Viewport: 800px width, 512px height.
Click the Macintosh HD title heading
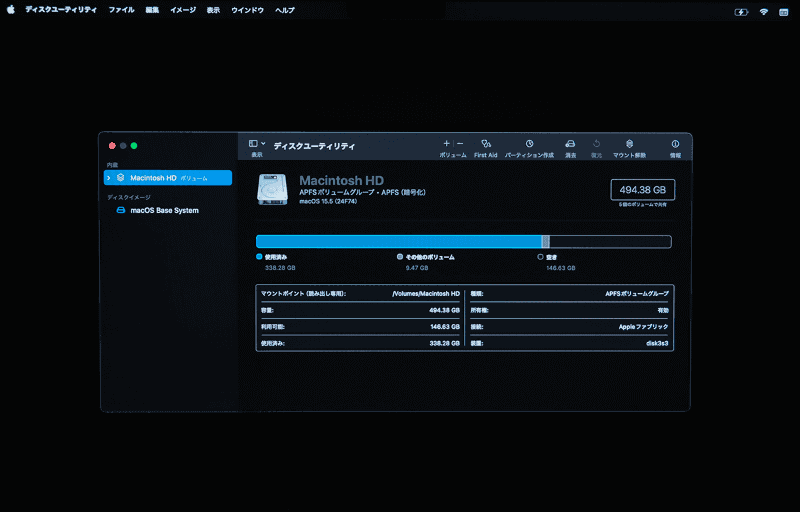click(x=341, y=181)
